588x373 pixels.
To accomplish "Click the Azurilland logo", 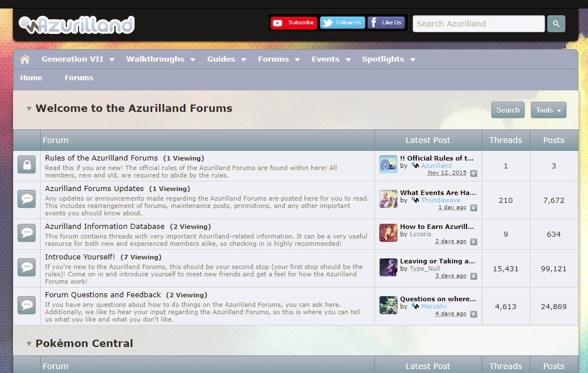I will click(77, 25).
